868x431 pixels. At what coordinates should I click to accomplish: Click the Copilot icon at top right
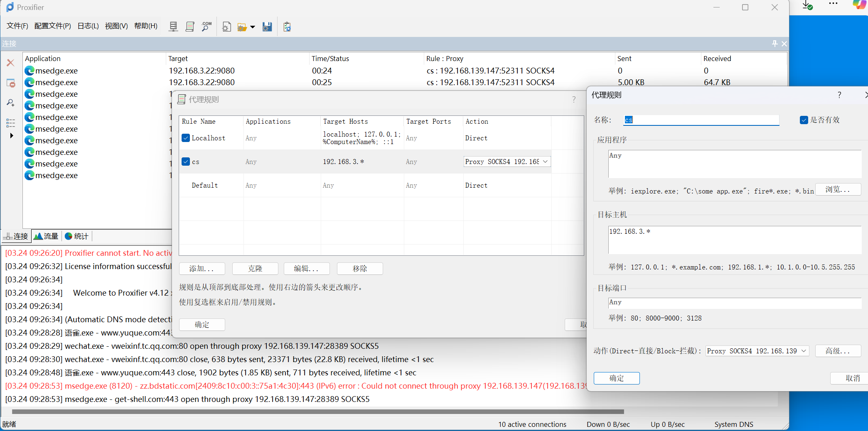coord(859,5)
